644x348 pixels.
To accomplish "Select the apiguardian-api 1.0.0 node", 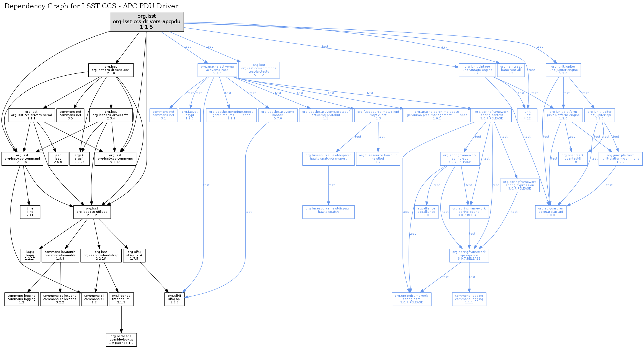I will coord(551,212).
